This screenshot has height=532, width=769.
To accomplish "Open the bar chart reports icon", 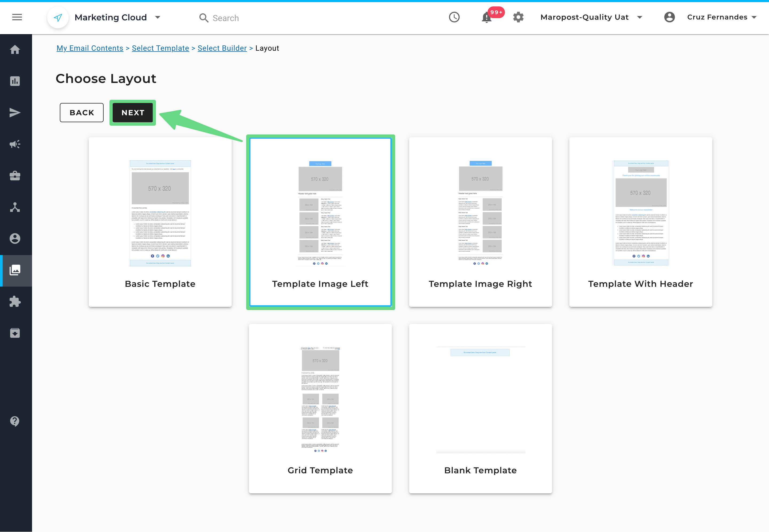I will (x=15, y=81).
